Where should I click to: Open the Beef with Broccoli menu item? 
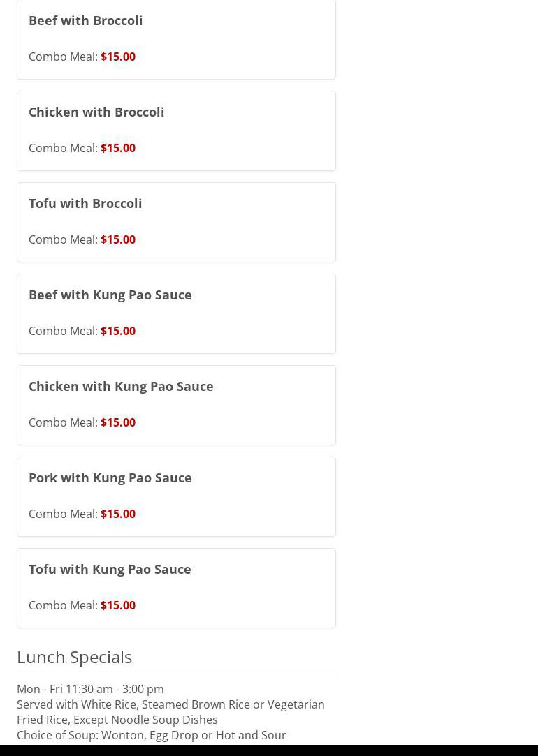(x=85, y=20)
